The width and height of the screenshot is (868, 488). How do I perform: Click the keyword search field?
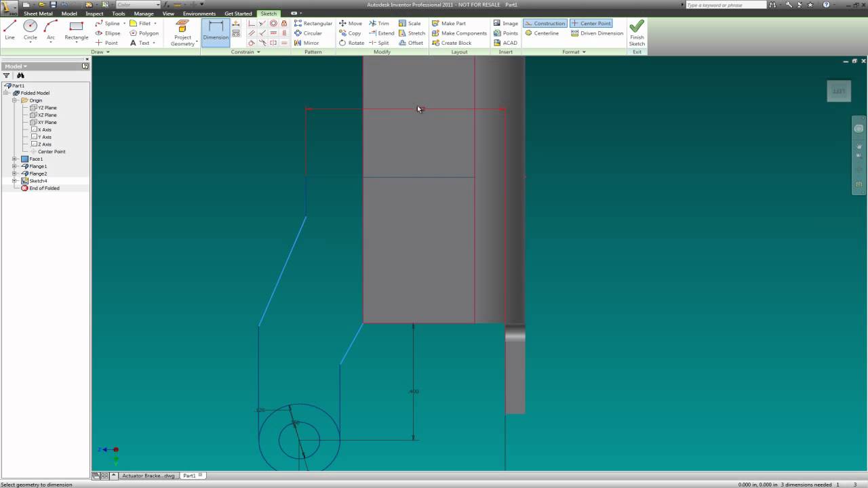(726, 5)
